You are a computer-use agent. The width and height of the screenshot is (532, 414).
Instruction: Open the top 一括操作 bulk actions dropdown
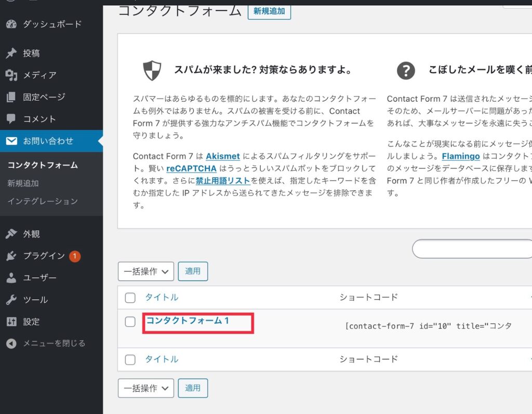(x=146, y=271)
